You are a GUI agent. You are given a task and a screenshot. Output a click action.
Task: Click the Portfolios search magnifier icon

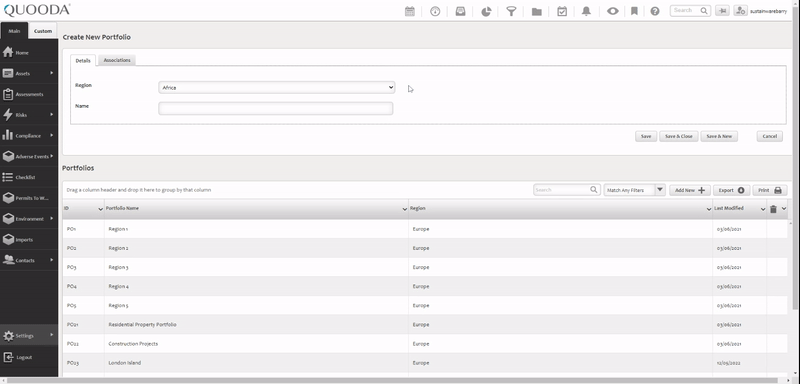point(594,190)
